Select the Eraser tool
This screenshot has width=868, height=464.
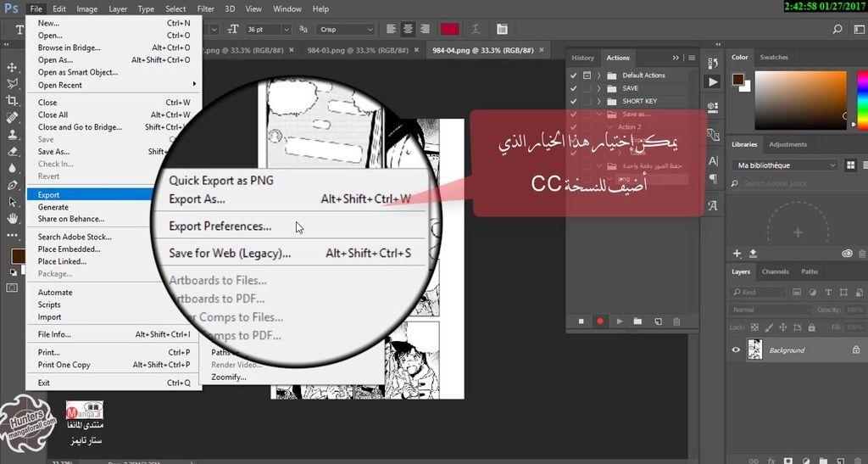click(x=12, y=151)
